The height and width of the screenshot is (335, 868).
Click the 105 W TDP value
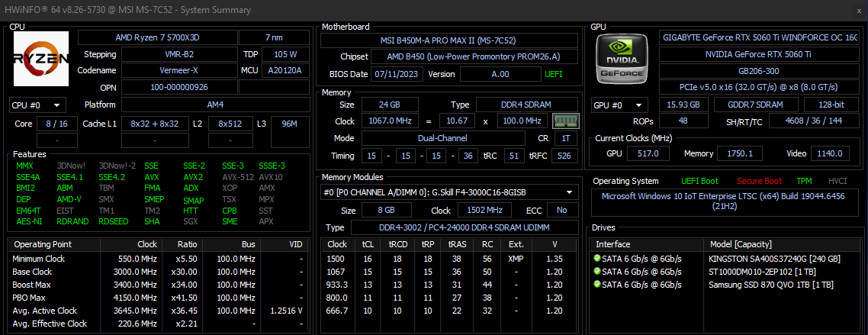click(x=285, y=54)
